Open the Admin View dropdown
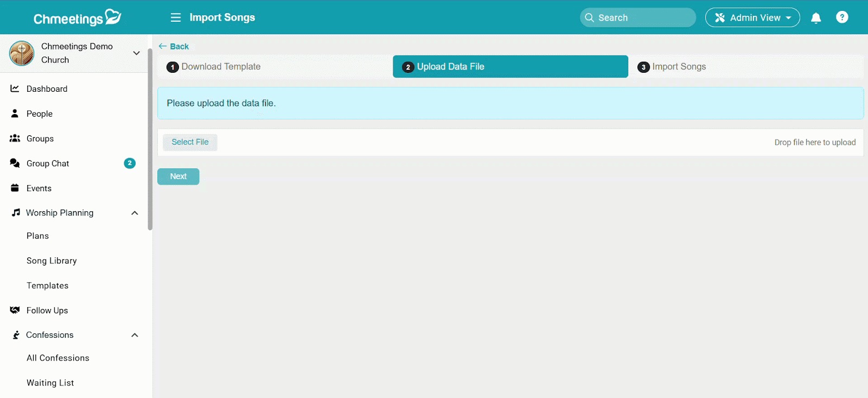The height and width of the screenshot is (398, 868). tap(752, 17)
